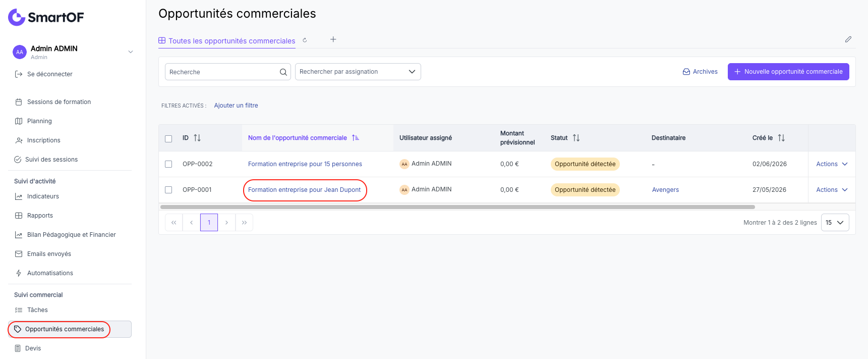This screenshot has height=359, width=868.
Task: Click the Opportunités commerciales tag icon
Action: point(18,329)
